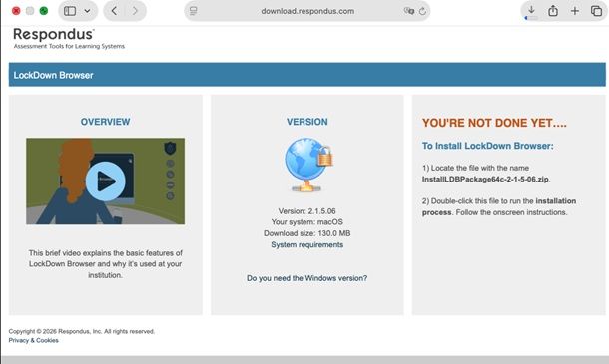609x364 pixels.
Task: Click the download progress bar under arrow
Action: tap(531, 18)
